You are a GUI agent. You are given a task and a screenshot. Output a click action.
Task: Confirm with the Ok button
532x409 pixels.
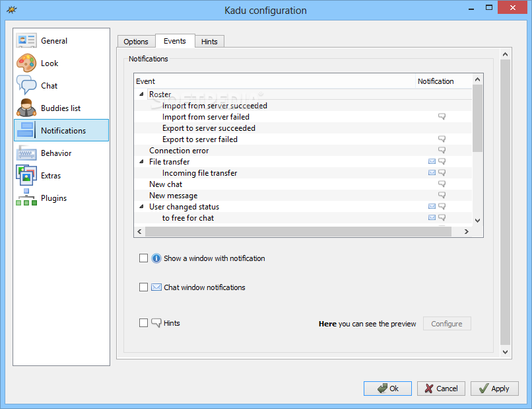click(388, 389)
